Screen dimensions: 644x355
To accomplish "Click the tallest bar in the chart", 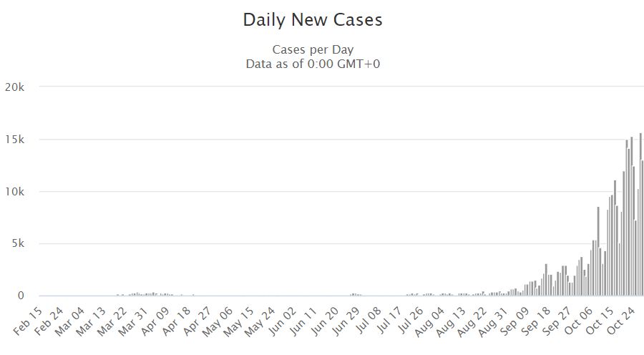I will coord(640,215).
